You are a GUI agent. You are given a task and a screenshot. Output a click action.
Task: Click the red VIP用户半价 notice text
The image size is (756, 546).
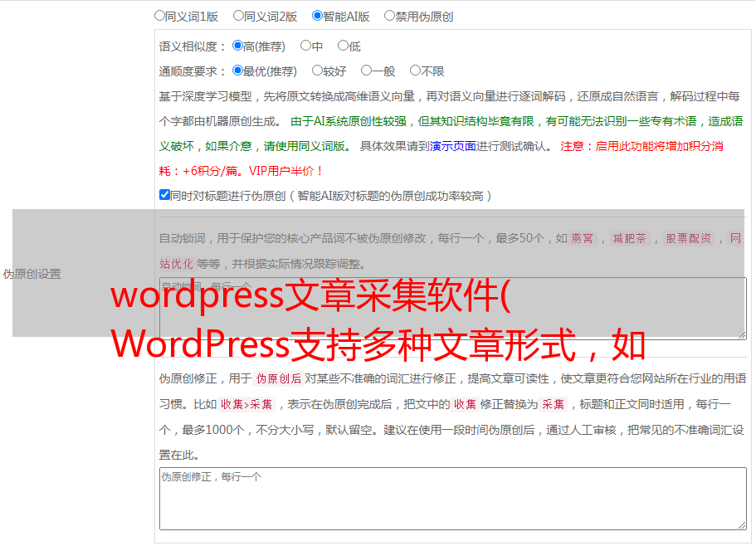pos(285,171)
